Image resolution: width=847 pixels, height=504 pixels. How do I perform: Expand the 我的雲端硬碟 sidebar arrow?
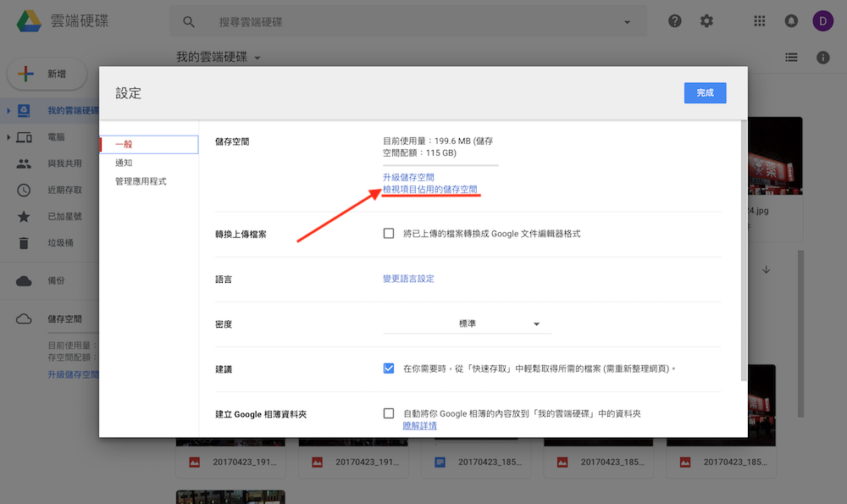[10, 108]
